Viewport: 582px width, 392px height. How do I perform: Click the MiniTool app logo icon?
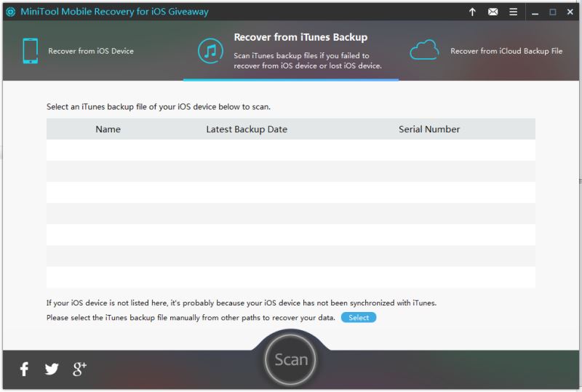point(10,12)
